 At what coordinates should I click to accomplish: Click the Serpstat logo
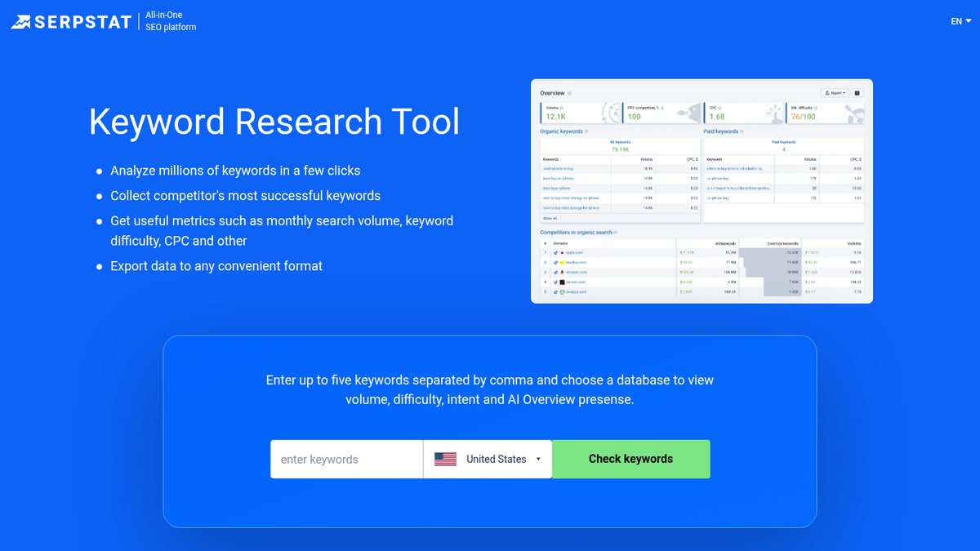point(71,22)
